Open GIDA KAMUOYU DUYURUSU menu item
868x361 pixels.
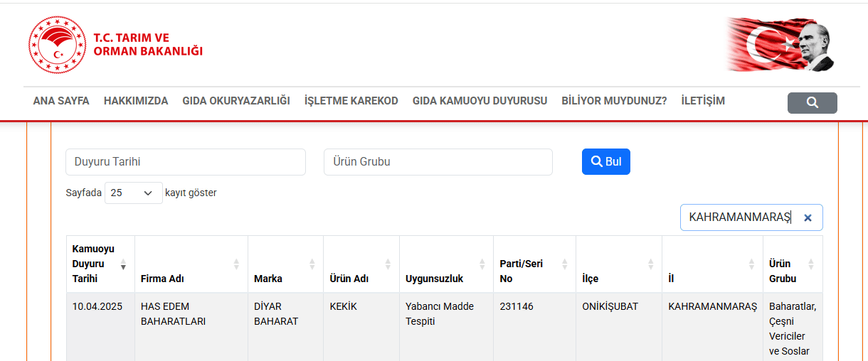click(480, 101)
